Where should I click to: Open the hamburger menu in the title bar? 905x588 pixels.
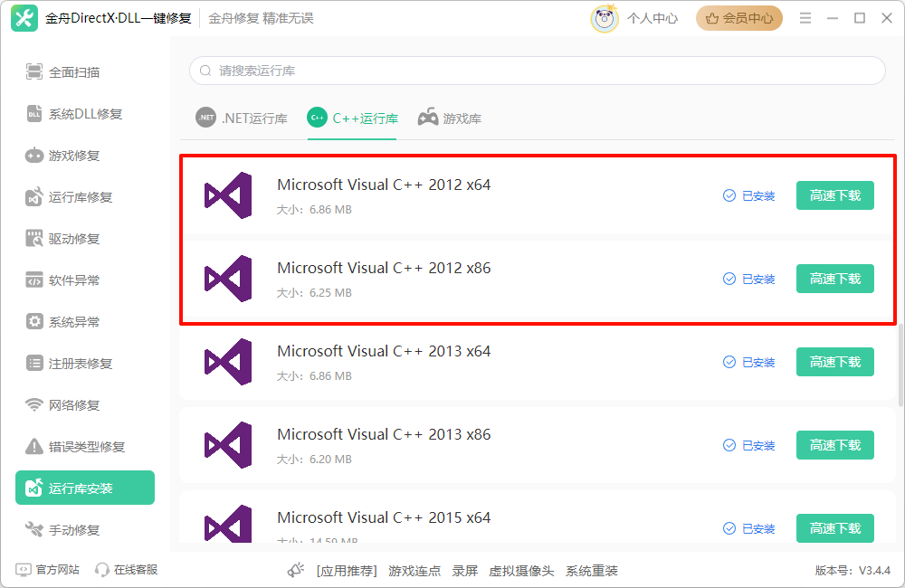click(805, 18)
